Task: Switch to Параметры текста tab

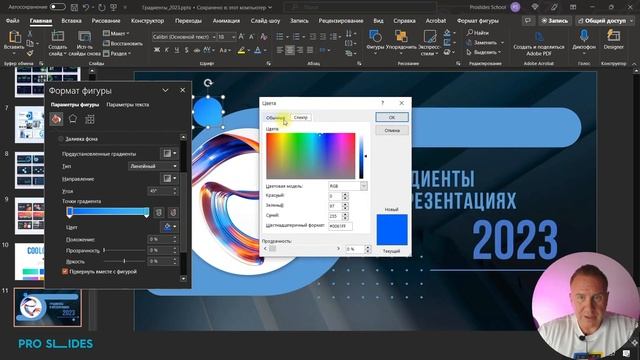Action: click(x=128, y=104)
